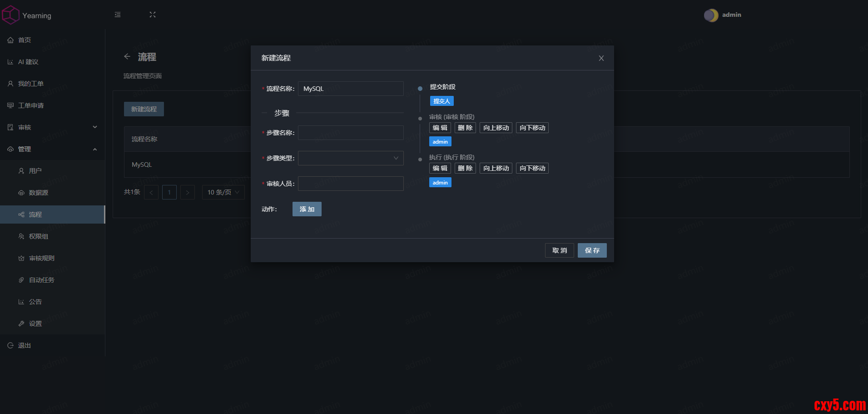Screen dimensions: 868x414
Task: Click the chart icon beside 公告
Action: point(21,302)
